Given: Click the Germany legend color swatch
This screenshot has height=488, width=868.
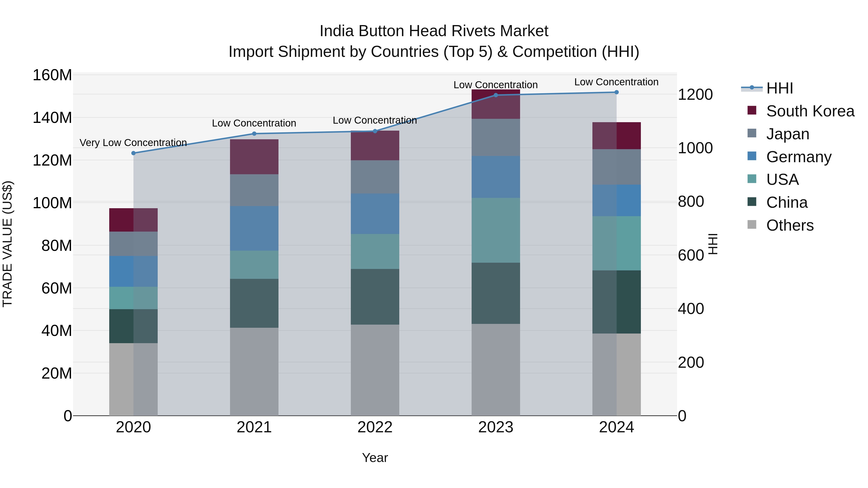Looking at the screenshot, I should tap(752, 156).
